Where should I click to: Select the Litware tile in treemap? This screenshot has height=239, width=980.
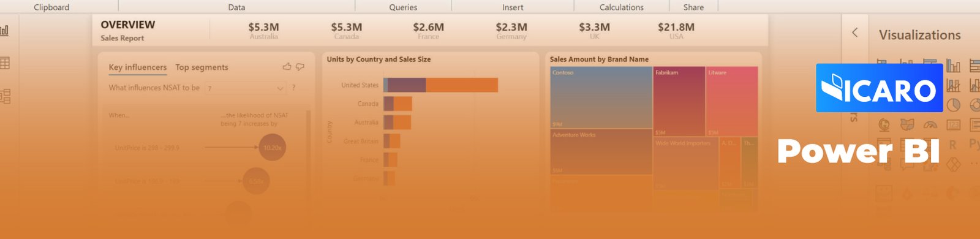click(x=732, y=102)
